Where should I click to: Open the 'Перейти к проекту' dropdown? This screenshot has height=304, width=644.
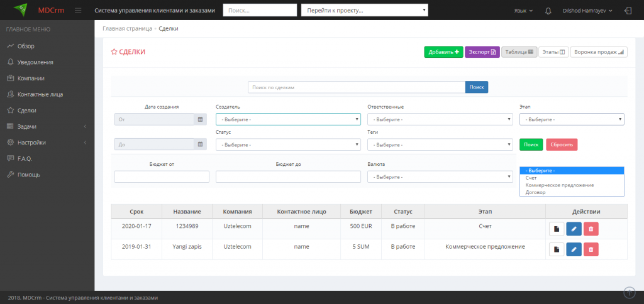coord(365,11)
